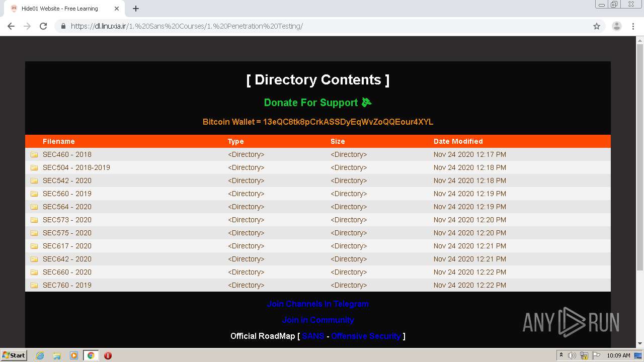
Task: Click the taskbar clock showing 10:09 AM
Action: pos(618,355)
